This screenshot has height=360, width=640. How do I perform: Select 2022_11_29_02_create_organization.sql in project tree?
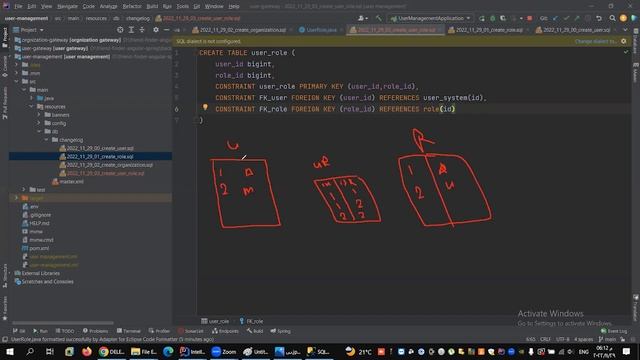(x=106, y=165)
